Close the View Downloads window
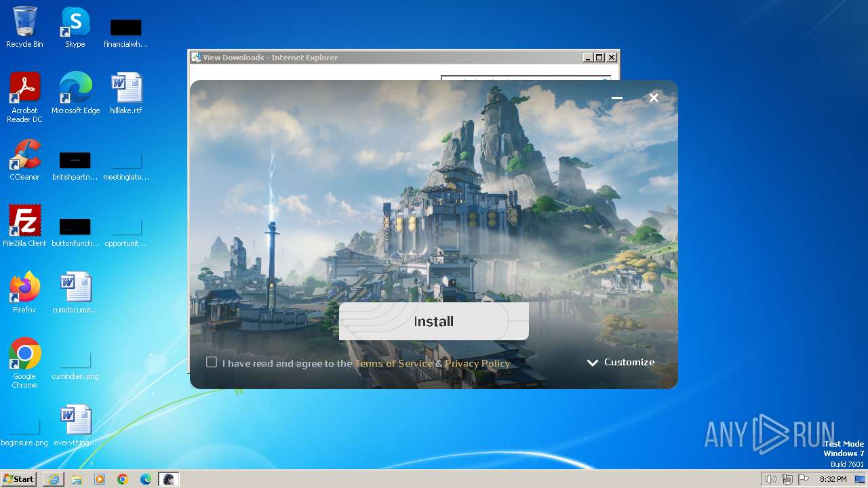Screen dimensions: 868x488 [x=612, y=58]
